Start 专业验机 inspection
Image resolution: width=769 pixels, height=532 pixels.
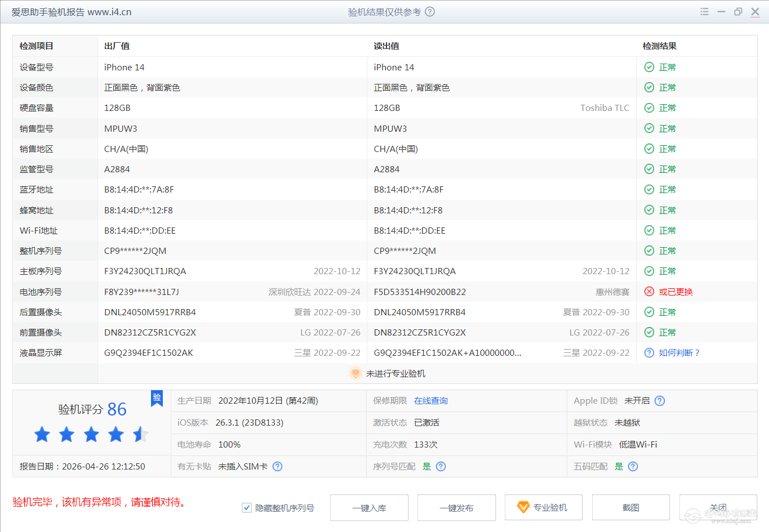click(544, 508)
